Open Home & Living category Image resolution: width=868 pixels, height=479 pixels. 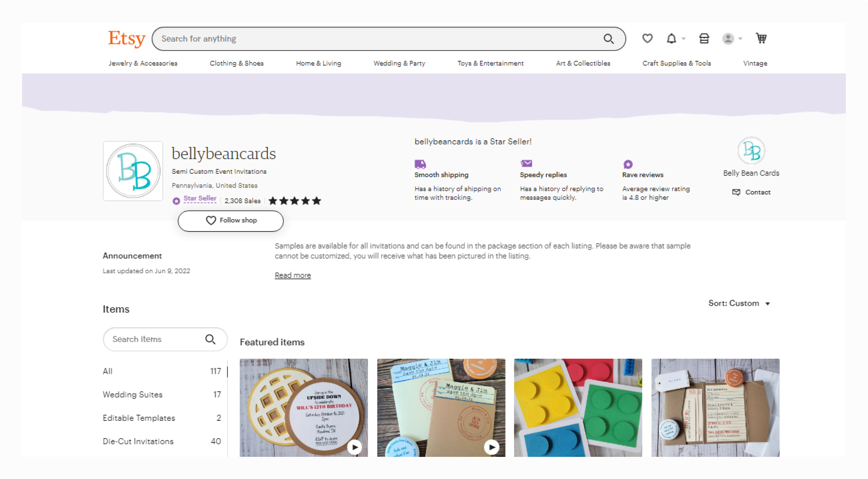(319, 63)
